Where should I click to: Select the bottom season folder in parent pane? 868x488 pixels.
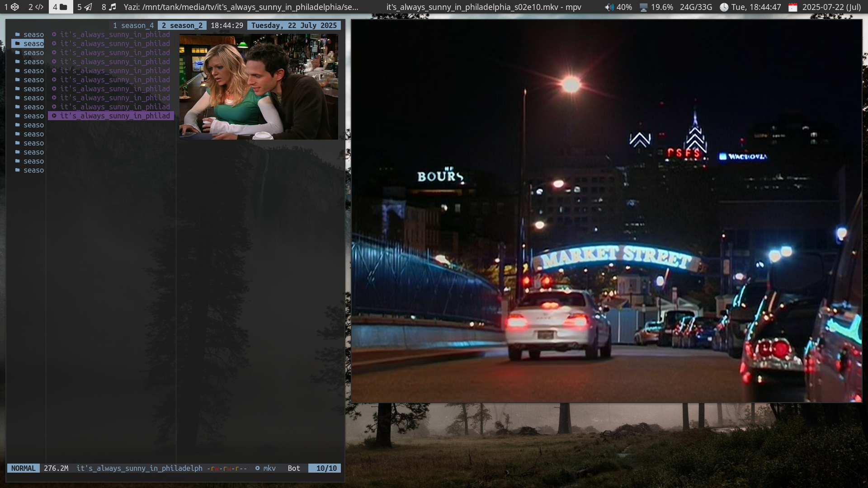(x=29, y=170)
